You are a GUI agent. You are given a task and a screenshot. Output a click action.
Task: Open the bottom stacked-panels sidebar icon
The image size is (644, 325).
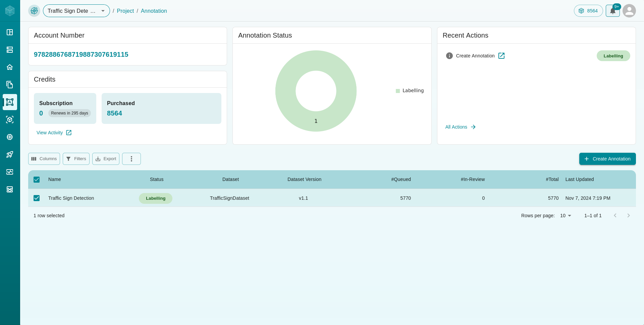[10, 189]
